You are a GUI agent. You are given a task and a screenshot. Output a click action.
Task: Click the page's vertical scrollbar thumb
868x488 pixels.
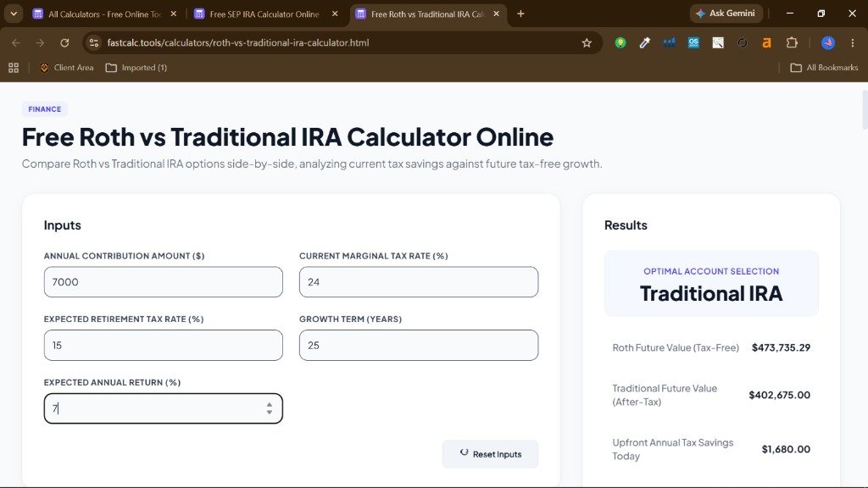(x=865, y=109)
